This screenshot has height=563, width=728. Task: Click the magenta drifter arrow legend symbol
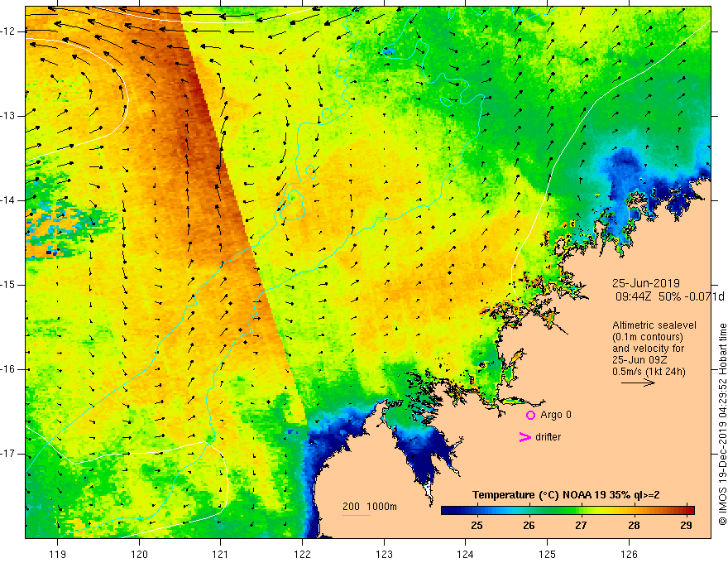pyautogui.click(x=524, y=437)
